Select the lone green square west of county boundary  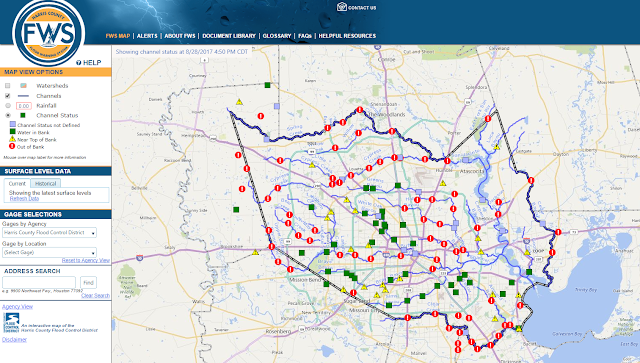click(236, 209)
